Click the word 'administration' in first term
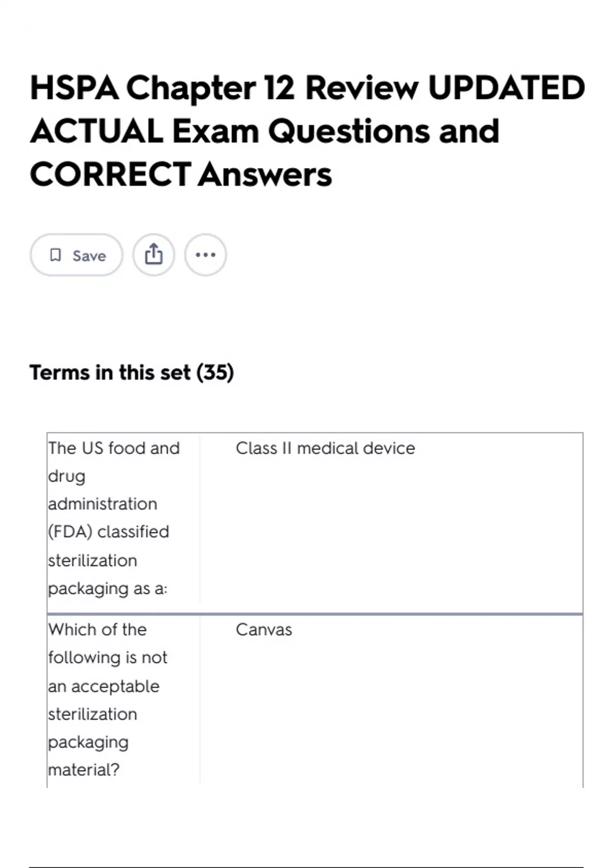Viewport: 613px width, 868px height. 103,504
